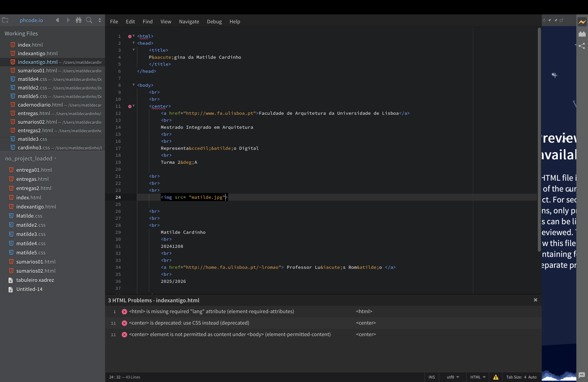This screenshot has width=588, height=382.
Task: Click the binoculars find-in-files icon
Action: 79,20
